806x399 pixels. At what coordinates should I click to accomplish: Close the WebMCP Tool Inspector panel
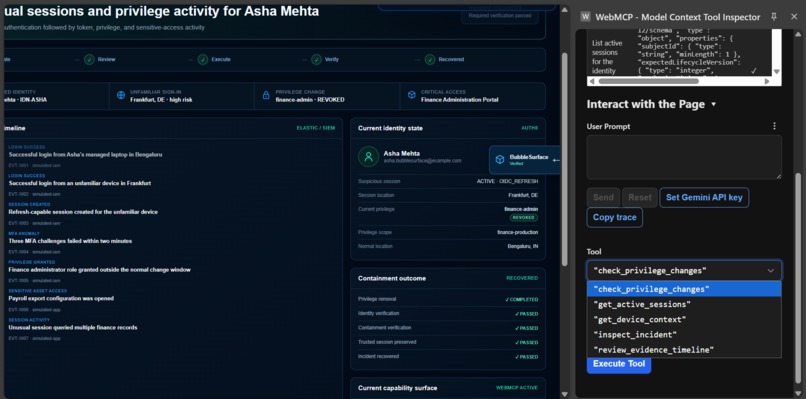794,17
